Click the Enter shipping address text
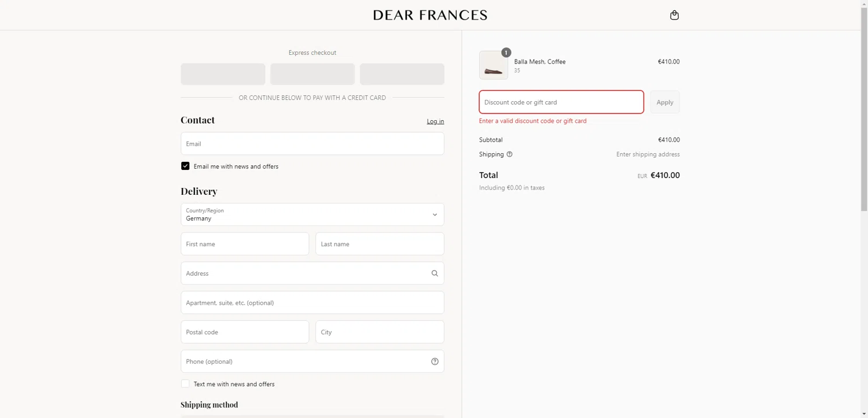 pos(648,154)
